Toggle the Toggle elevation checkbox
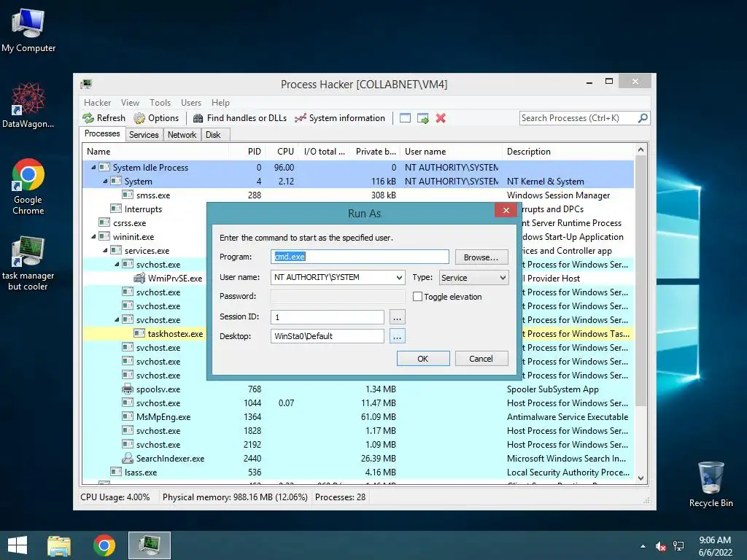747x560 pixels. click(x=417, y=296)
